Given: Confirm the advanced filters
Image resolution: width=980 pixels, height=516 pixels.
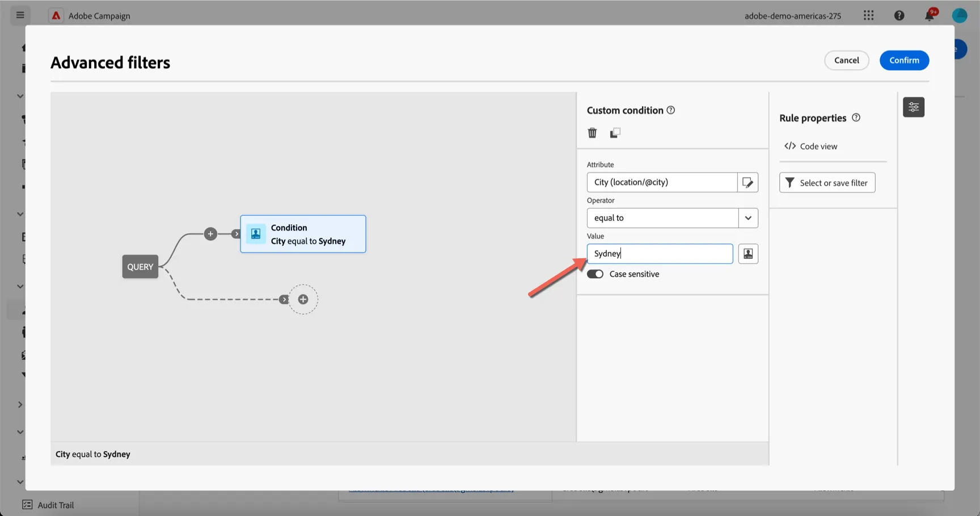Looking at the screenshot, I should 904,60.
